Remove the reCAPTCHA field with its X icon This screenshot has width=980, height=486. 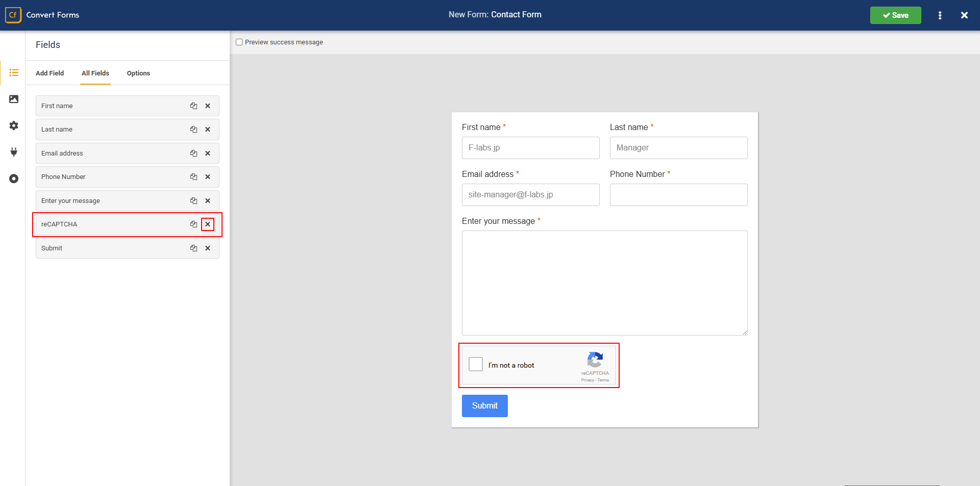click(x=208, y=224)
